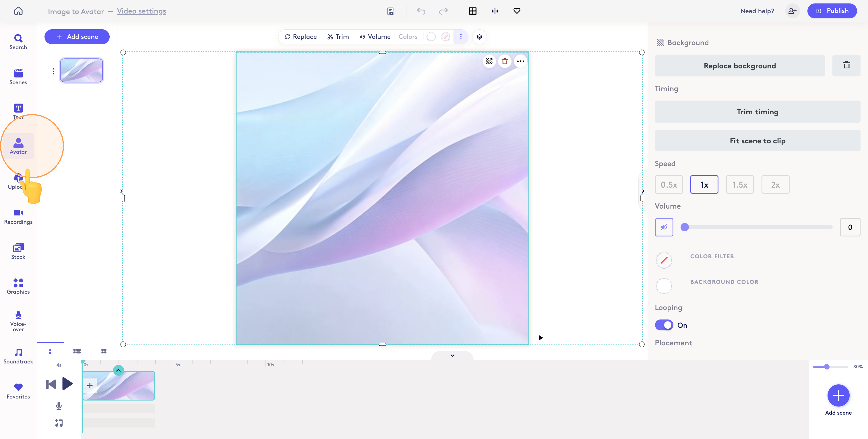Click Trim in the clip toolbar
This screenshot has width=868, height=439.
[x=338, y=37]
